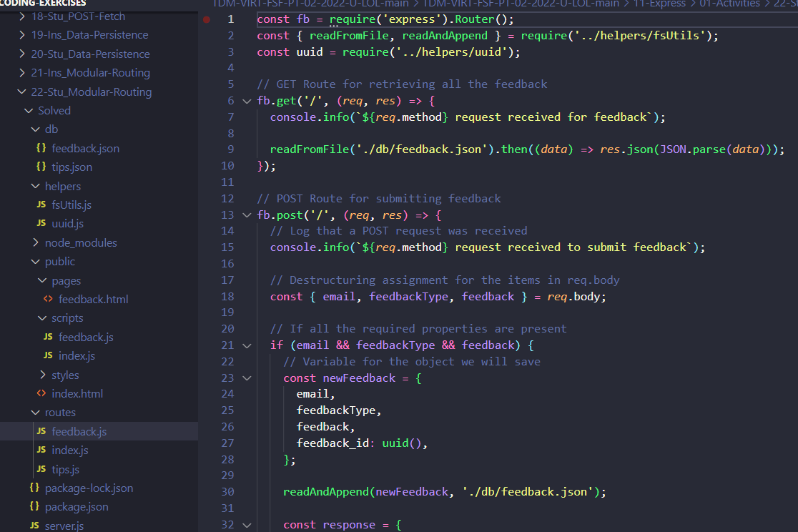
Task: Click the 11-Express breadcrumb segment
Action: pos(659,4)
